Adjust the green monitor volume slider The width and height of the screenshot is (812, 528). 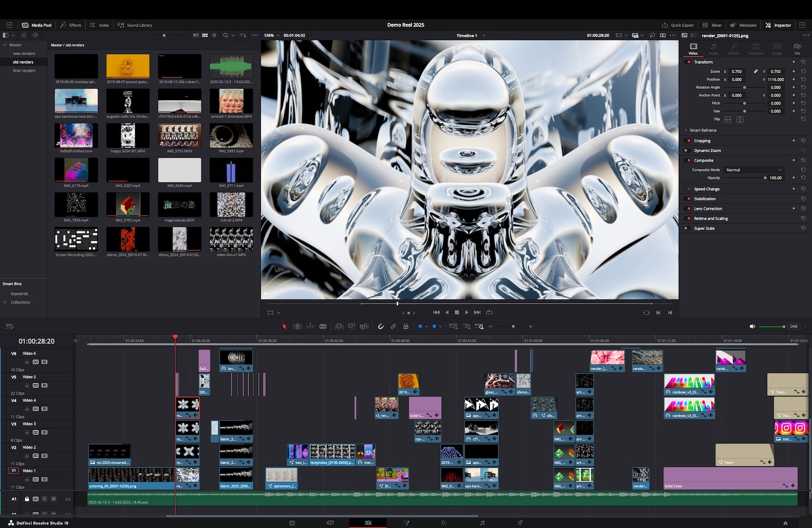pyautogui.click(x=772, y=327)
